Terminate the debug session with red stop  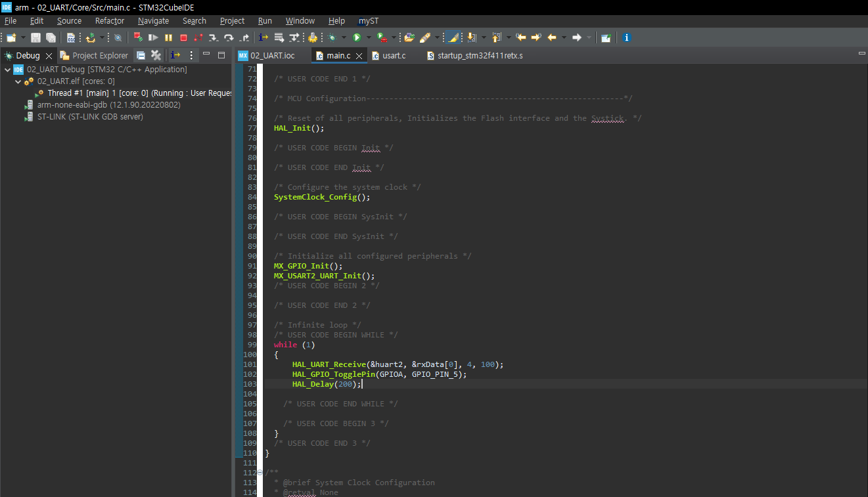click(183, 38)
